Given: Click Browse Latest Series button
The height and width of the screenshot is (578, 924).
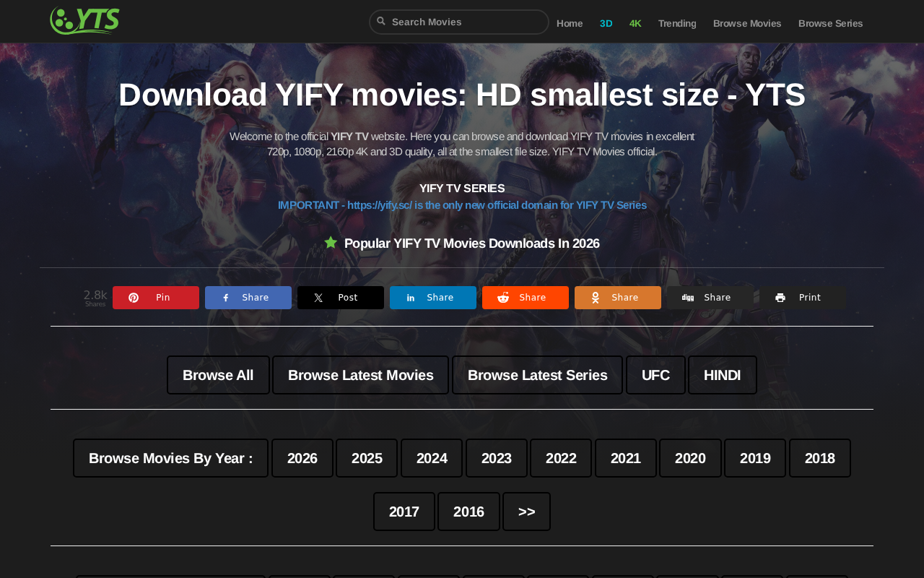Looking at the screenshot, I should 538,375.
